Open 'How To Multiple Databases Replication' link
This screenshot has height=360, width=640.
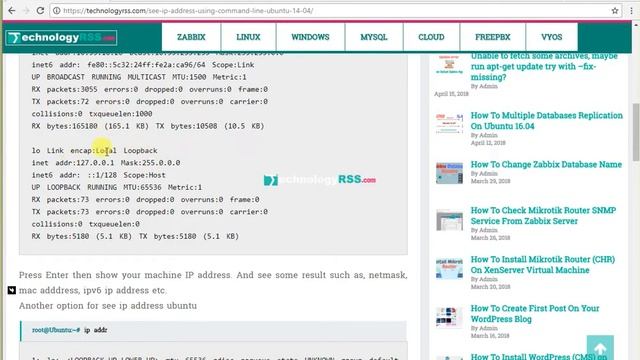[547, 121]
